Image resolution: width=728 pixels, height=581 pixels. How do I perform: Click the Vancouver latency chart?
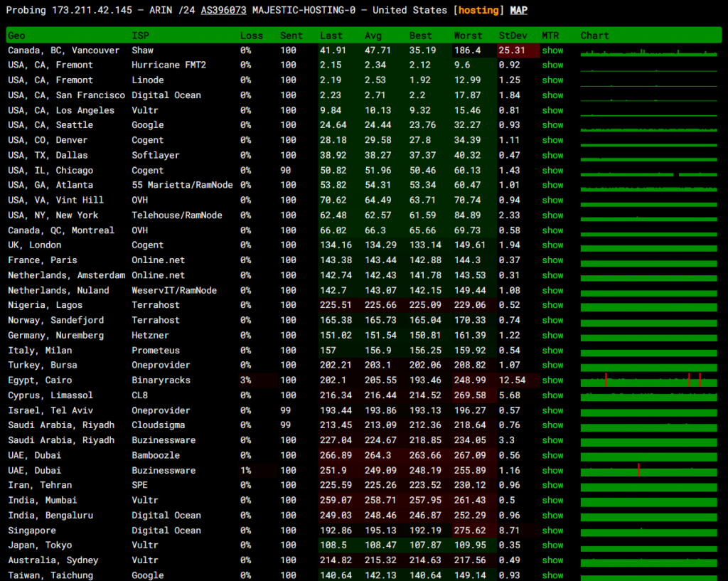coord(648,51)
